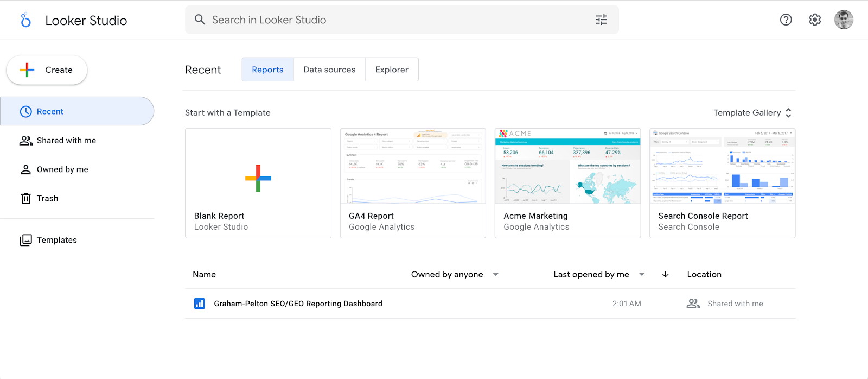This screenshot has width=868, height=379.
Task: Open the Blank Report template card
Action: 258,183
